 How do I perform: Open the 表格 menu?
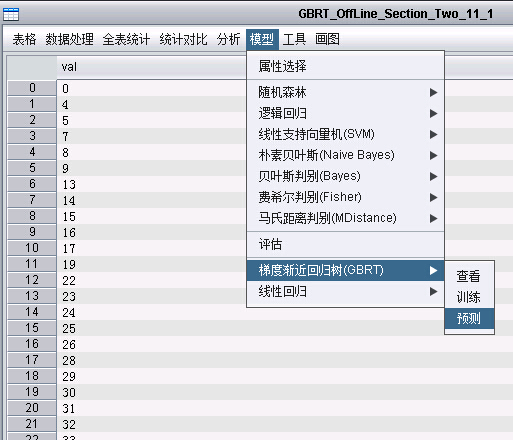[24, 39]
